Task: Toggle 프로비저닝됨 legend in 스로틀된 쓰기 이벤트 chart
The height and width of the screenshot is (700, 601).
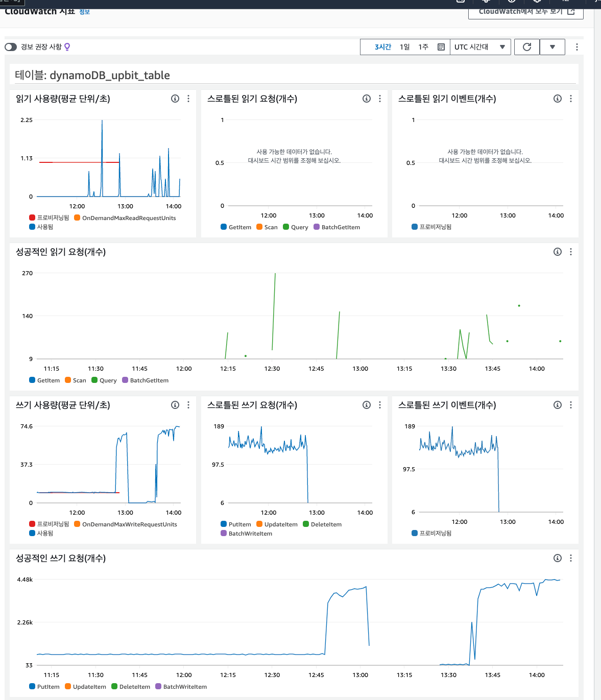Action: tap(431, 533)
